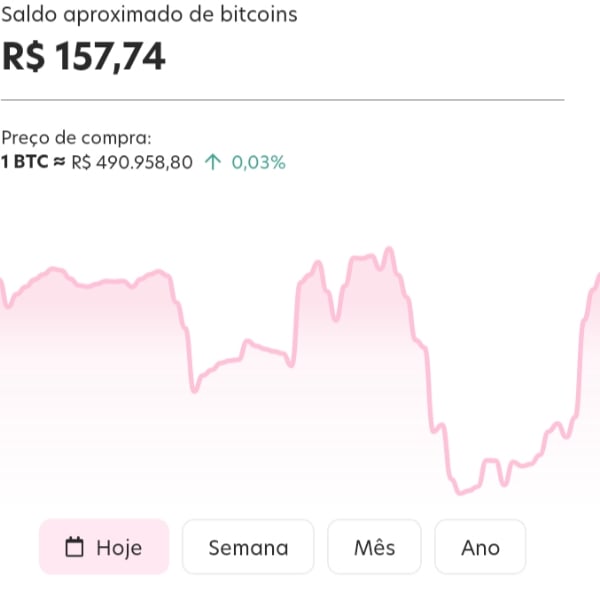Show the Mês chart view
This screenshot has width=600, height=600.
pyautogui.click(x=374, y=547)
